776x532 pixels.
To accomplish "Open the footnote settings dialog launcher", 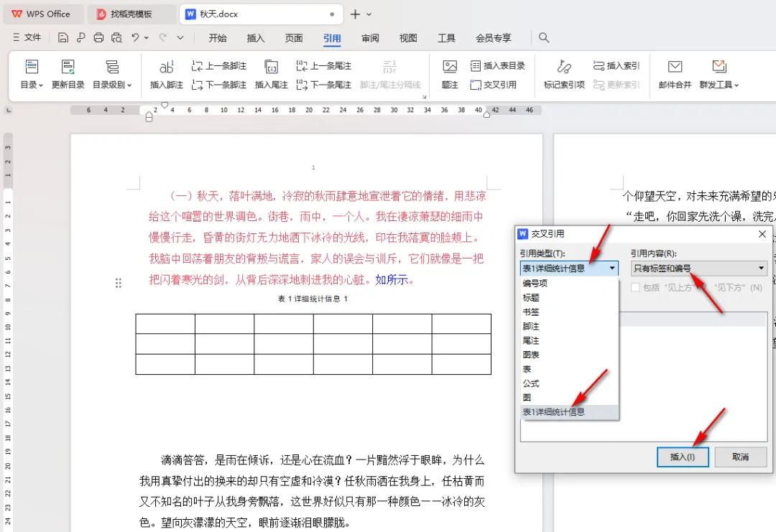I will pyautogui.click(x=424, y=97).
